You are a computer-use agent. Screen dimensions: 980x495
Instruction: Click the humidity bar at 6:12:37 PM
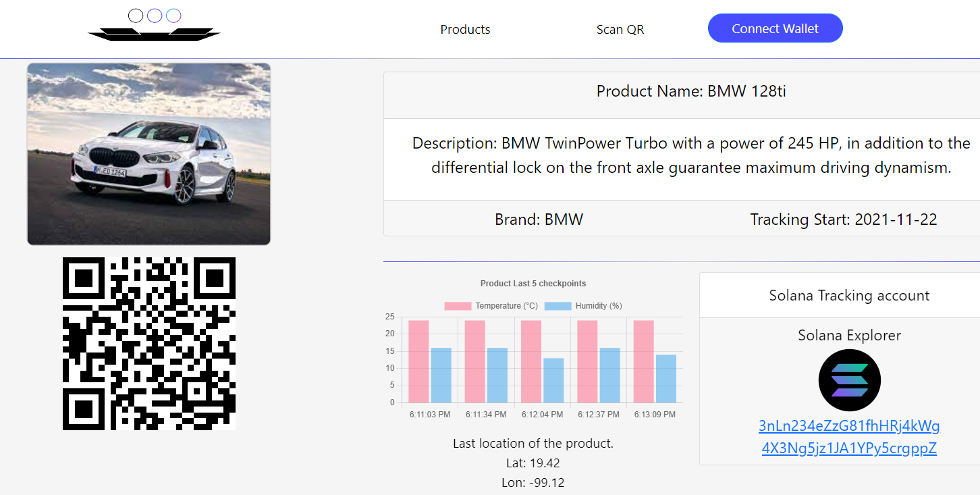pyautogui.click(x=609, y=375)
